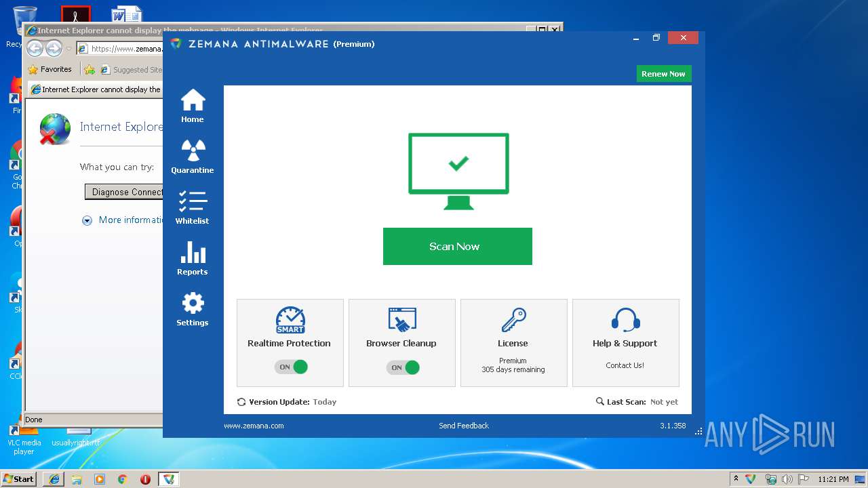The height and width of the screenshot is (488, 868).
Task: Click Add to Favorites Bar star icon
Action: [x=90, y=69]
